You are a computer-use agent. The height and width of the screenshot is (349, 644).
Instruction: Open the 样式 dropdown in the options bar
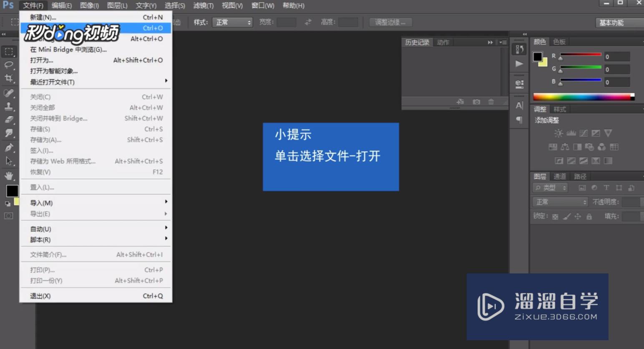[232, 23]
